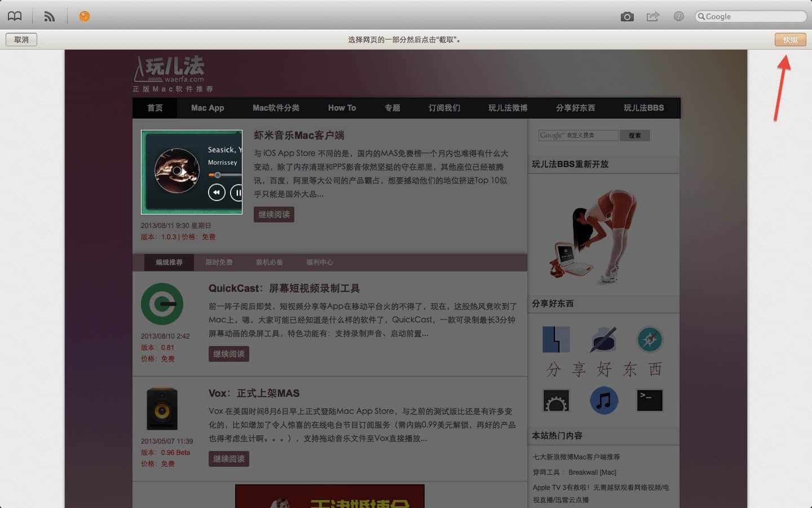Open the Mac软件分类 navigation item
This screenshot has height=508, width=812.
coord(276,108)
